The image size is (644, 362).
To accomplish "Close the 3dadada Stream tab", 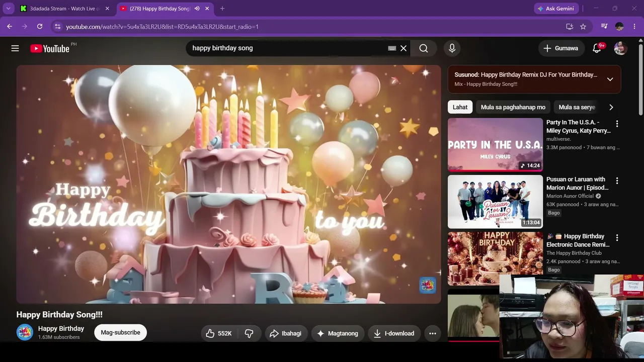I will (x=107, y=9).
